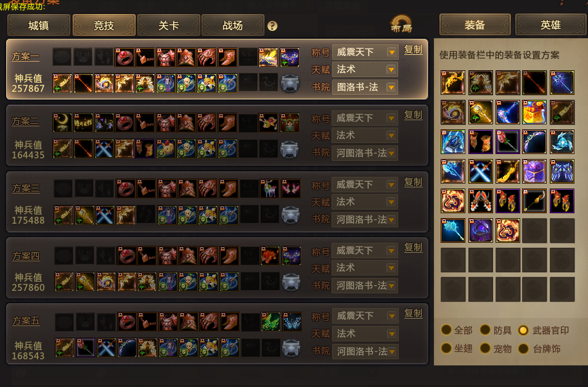Select the 方案四 scheme label
The image size is (588, 387).
point(26,256)
